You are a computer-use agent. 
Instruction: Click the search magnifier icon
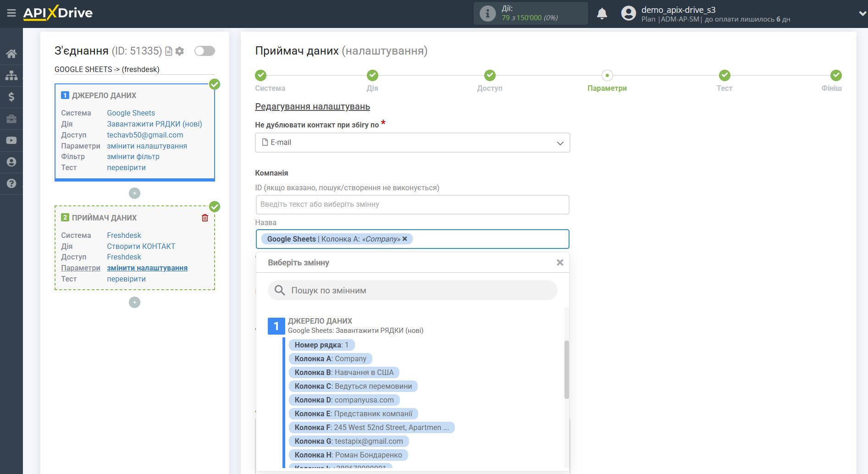pyautogui.click(x=280, y=290)
